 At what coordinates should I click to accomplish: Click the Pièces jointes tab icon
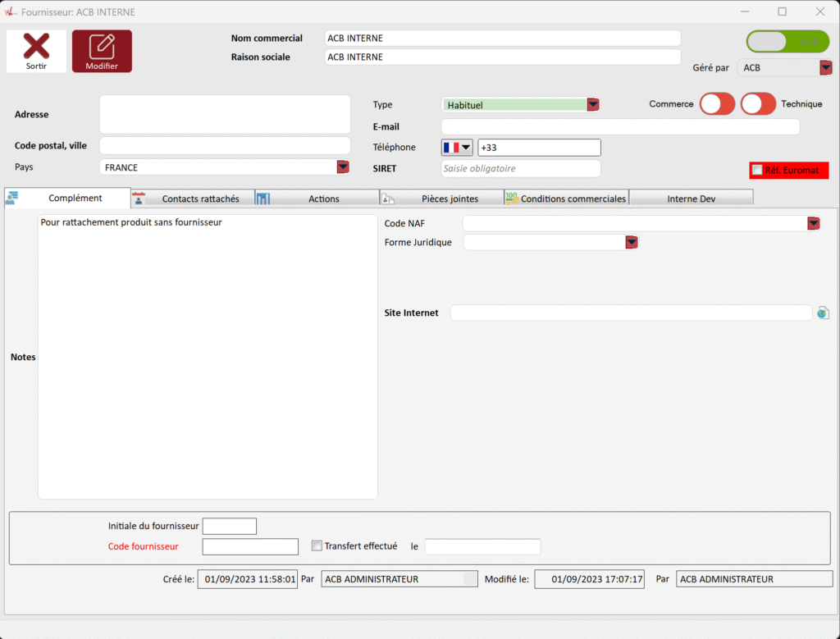(x=387, y=199)
